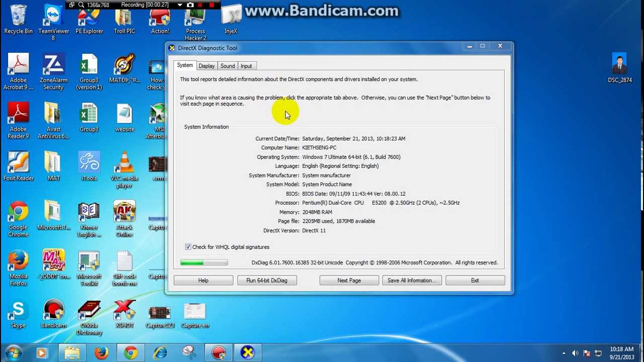The height and width of the screenshot is (362, 644).
Task: Open the Recycle Bin
Action: pos(18,18)
